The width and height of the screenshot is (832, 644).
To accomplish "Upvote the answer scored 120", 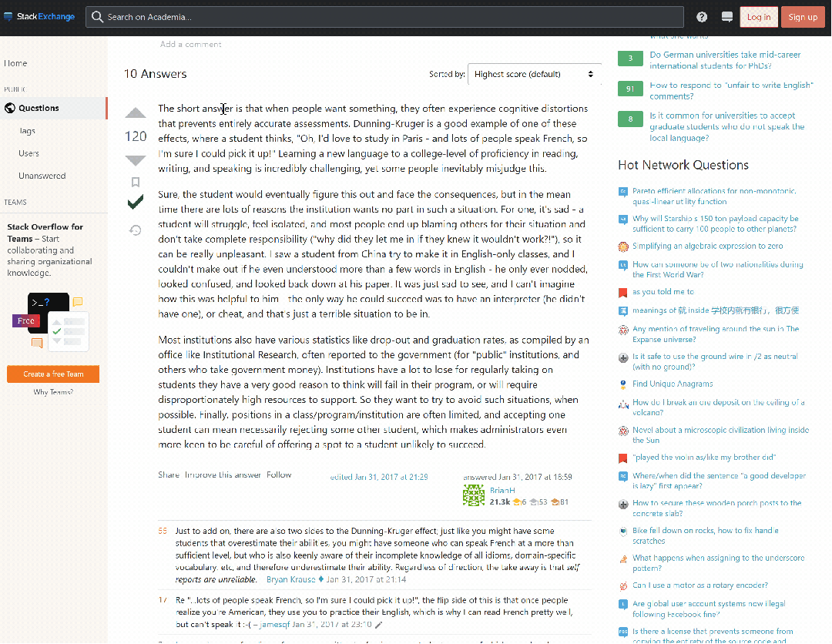I will tap(136, 113).
